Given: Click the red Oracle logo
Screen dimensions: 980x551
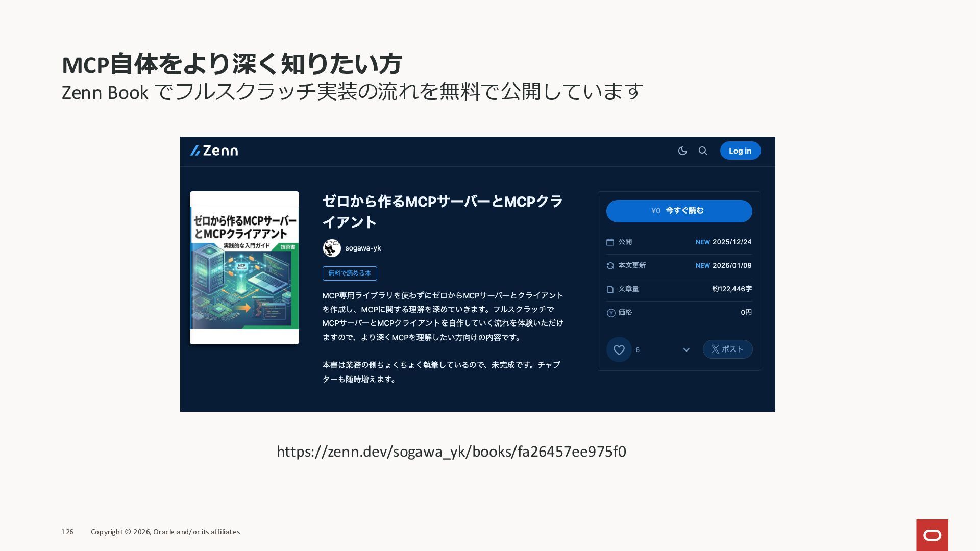Looking at the screenshot, I should (x=932, y=535).
